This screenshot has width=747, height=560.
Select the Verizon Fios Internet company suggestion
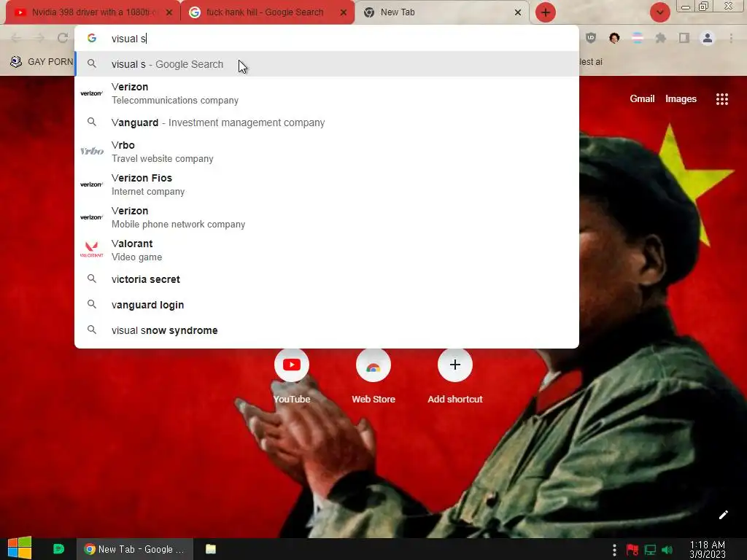click(327, 184)
